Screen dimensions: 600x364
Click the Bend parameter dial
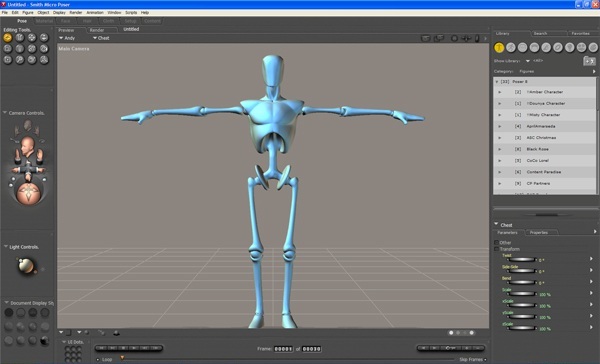click(522, 283)
